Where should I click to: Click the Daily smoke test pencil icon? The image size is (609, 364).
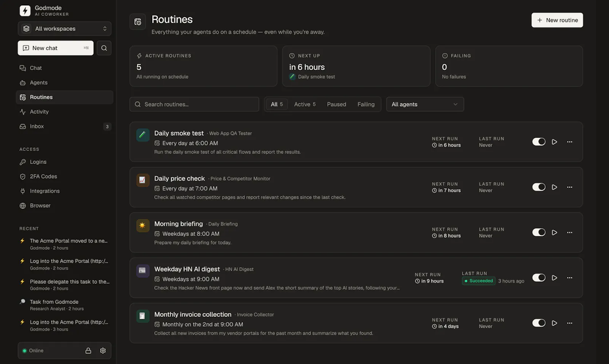[x=143, y=135]
